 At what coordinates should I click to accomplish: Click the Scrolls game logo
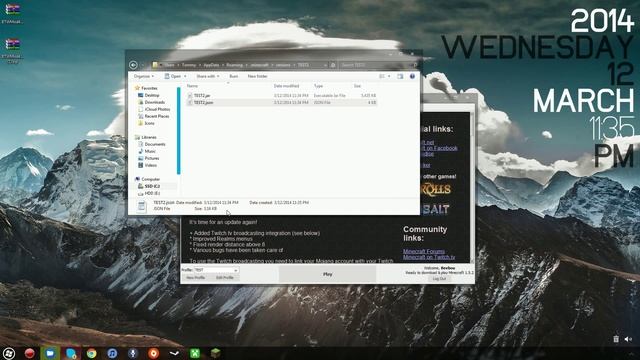(x=436, y=190)
